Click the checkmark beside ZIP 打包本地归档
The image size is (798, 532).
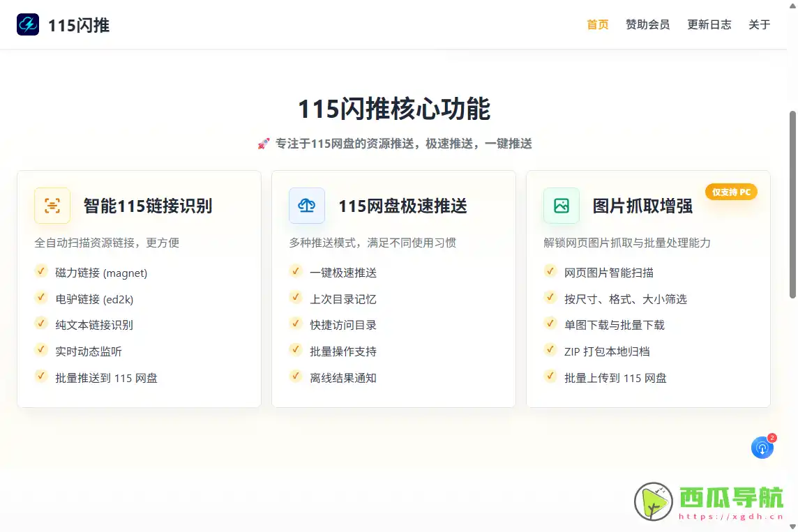coord(550,349)
